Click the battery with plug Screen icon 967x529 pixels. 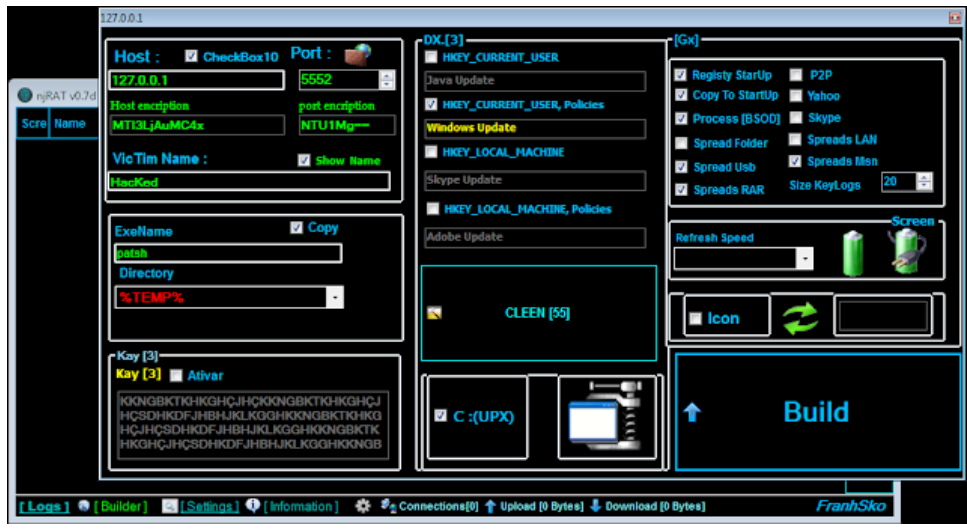[x=909, y=251]
